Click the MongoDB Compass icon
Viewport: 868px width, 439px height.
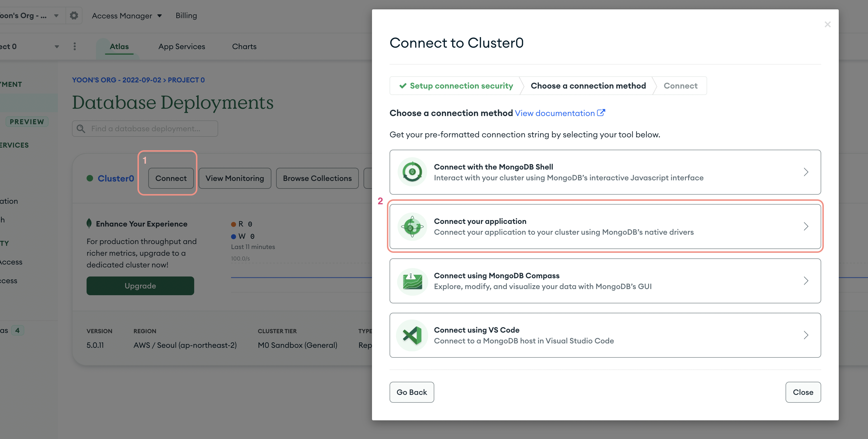[412, 281]
